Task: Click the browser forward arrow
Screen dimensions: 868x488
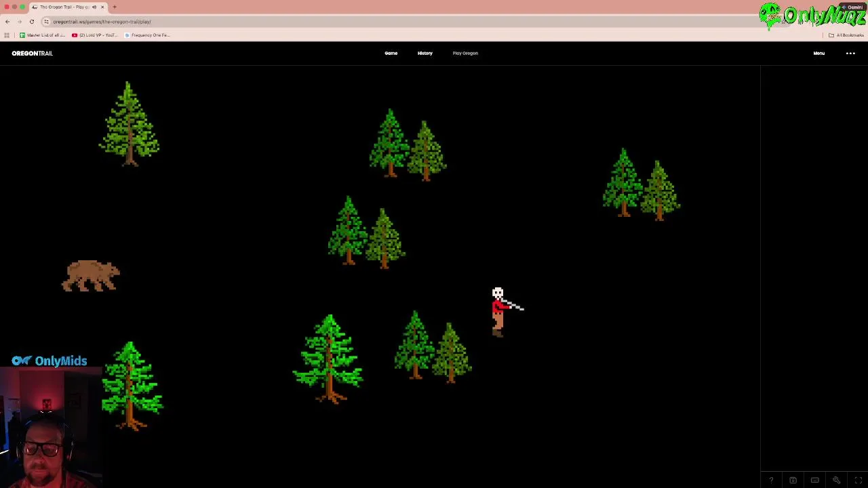Action: click(x=19, y=22)
